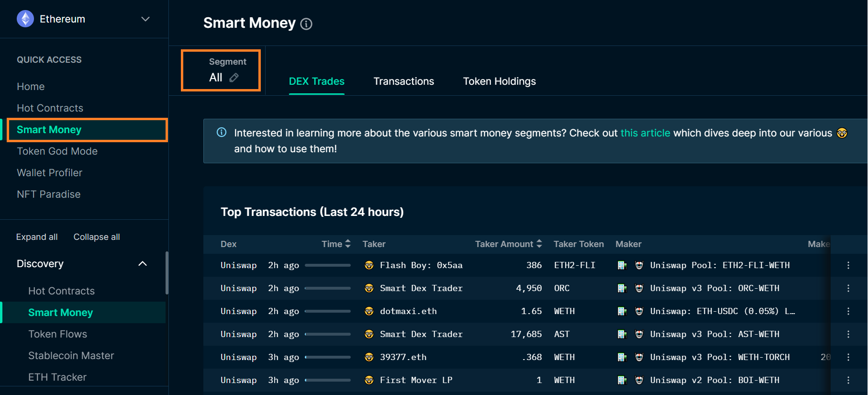Click Smart Dex Trader in AST row
Viewport: 868px width, 395px height.
coord(421,334)
